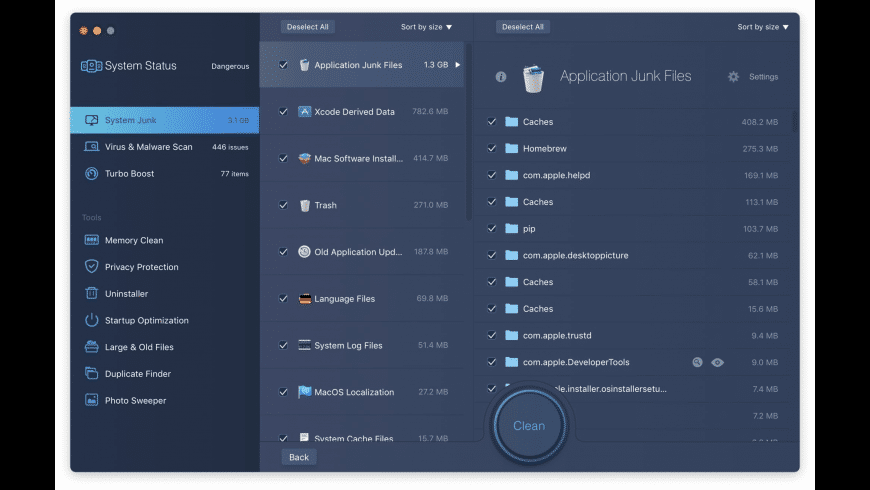Image resolution: width=870 pixels, height=490 pixels.
Task: Click the large Clean button
Action: pos(529,426)
